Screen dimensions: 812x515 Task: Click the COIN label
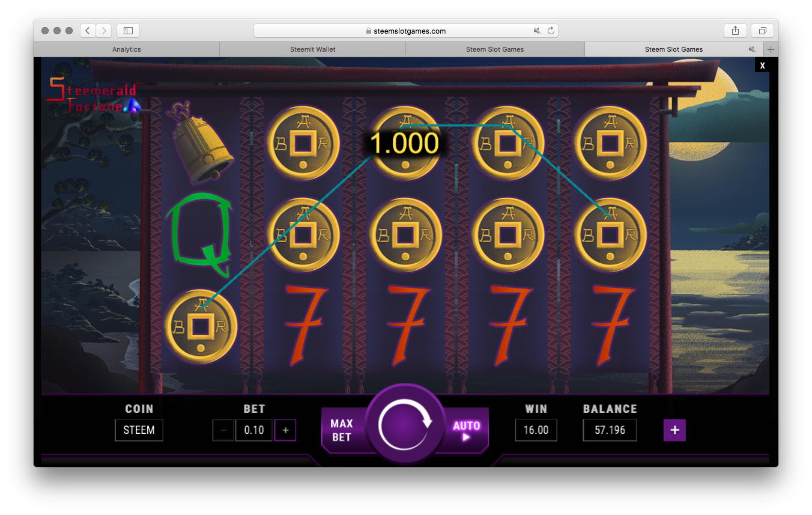tap(139, 409)
